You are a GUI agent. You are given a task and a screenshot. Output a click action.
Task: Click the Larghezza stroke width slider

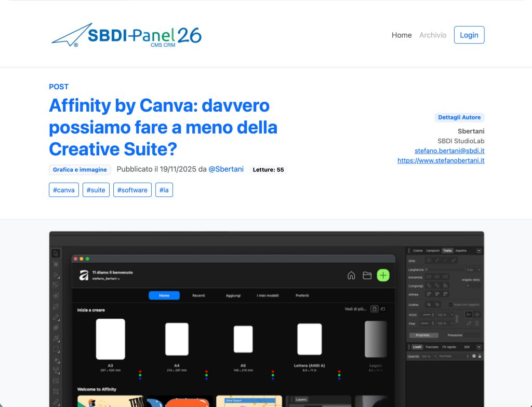coord(444,269)
